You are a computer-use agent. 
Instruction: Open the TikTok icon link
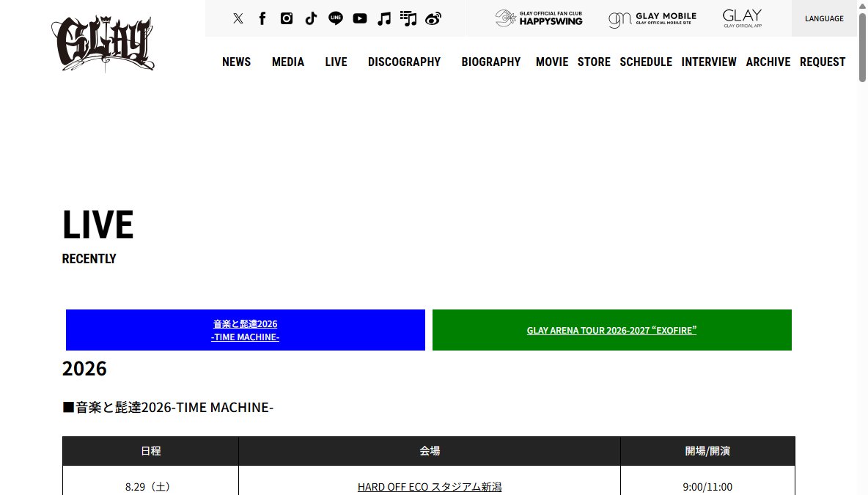[x=311, y=18]
